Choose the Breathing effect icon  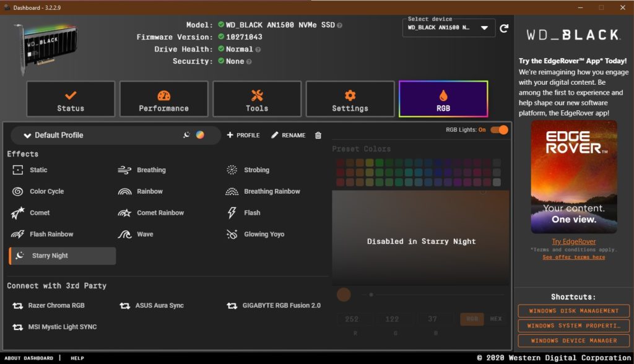coord(124,170)
